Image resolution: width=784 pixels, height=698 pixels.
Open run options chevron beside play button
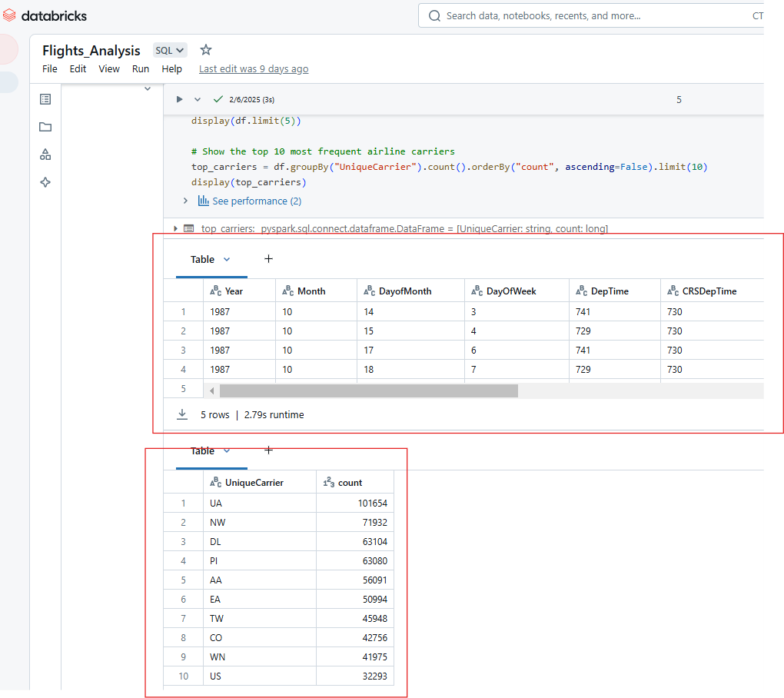198,99
